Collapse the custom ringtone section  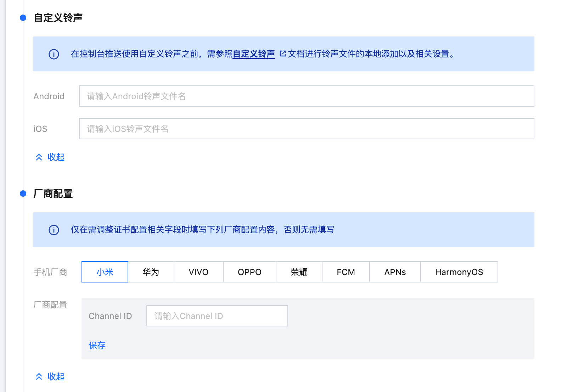coord(50,157)
